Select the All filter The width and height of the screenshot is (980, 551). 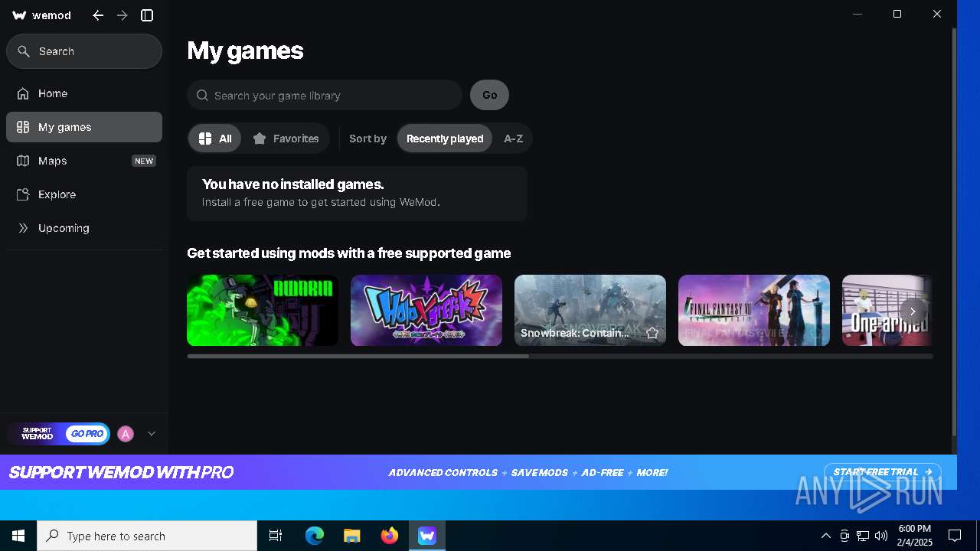(215, 139)
